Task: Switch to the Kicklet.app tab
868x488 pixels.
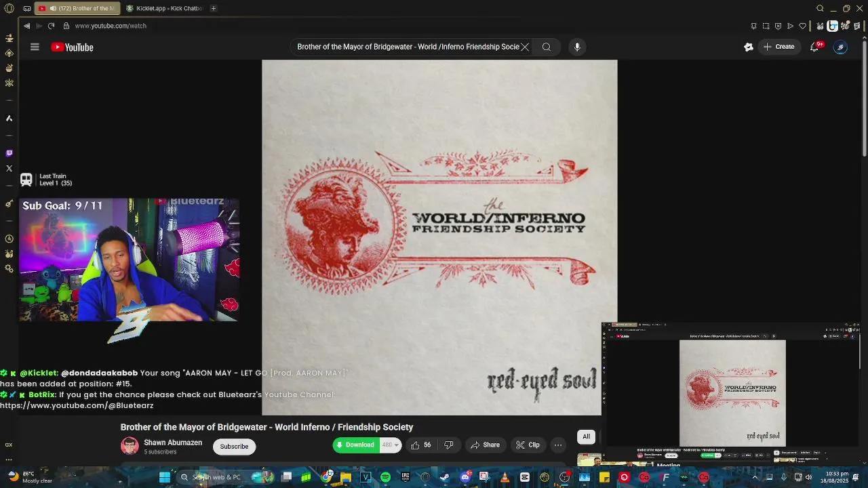Action: pos(165,8)
